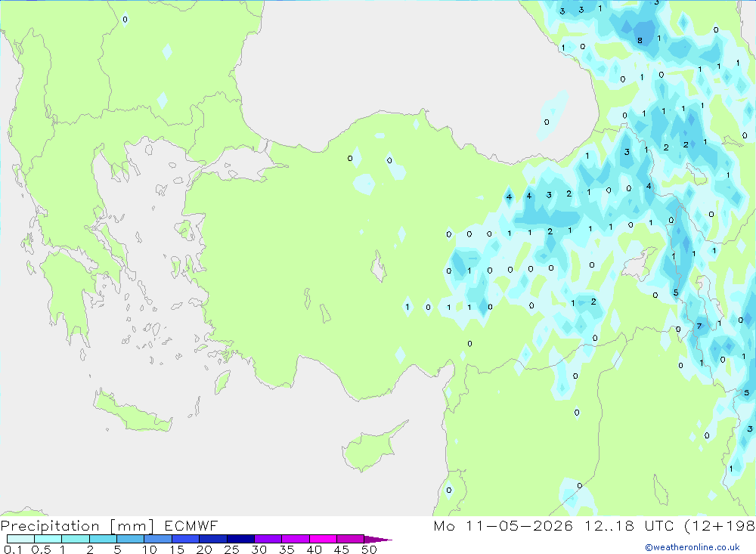Click the 'Precipitation' title text
756x554 pixels.
tap(50, 526)
